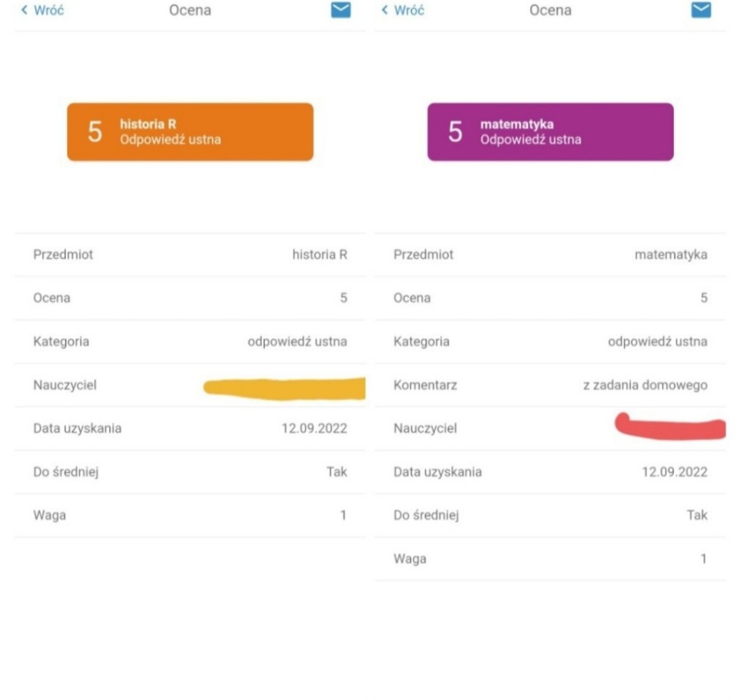Click the Waga row on historia R screen

[190, 515]
